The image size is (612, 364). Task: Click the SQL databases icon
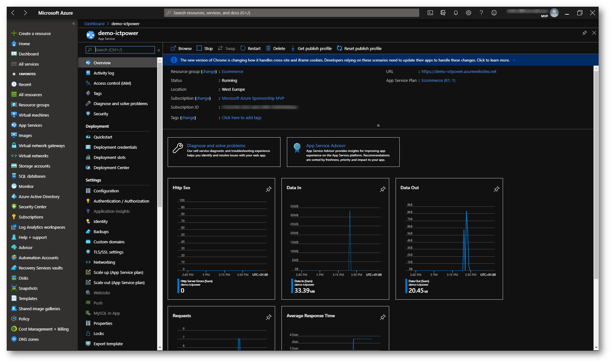click(x=14, y=176)
